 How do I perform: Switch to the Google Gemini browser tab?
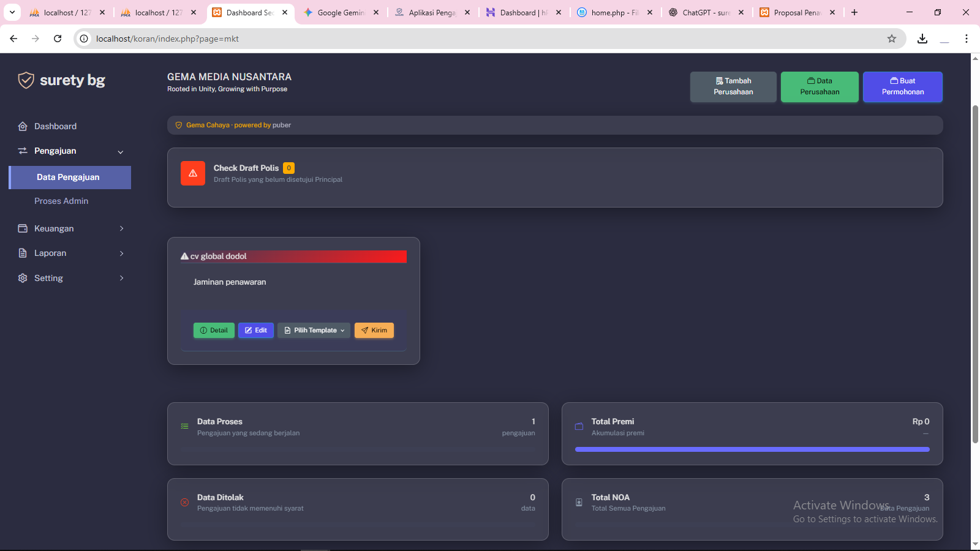(x=341, y=12)
